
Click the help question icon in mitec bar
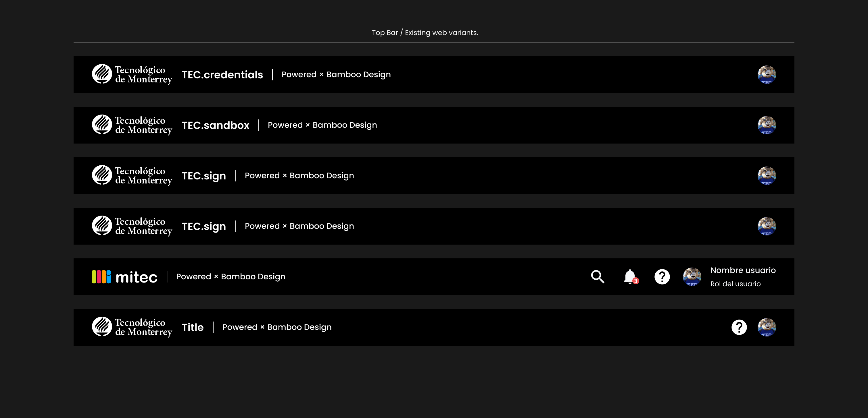click(x=662, y=277)
